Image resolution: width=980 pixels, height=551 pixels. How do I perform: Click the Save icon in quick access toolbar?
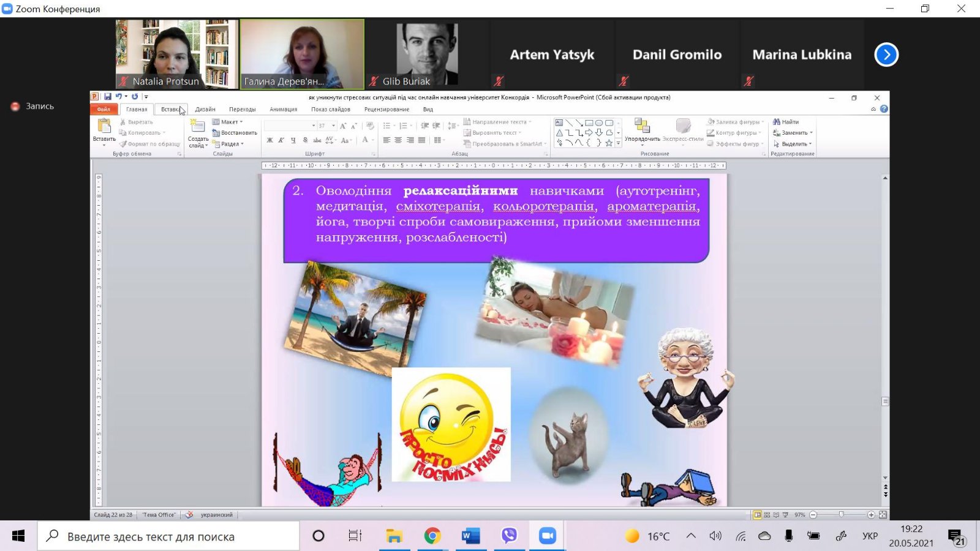click(108, 97)
